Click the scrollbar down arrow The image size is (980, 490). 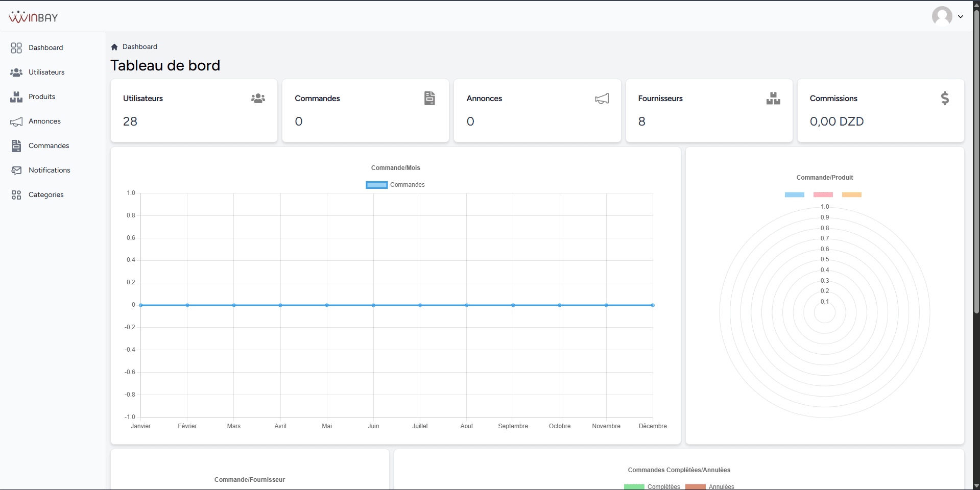(976, 486)
